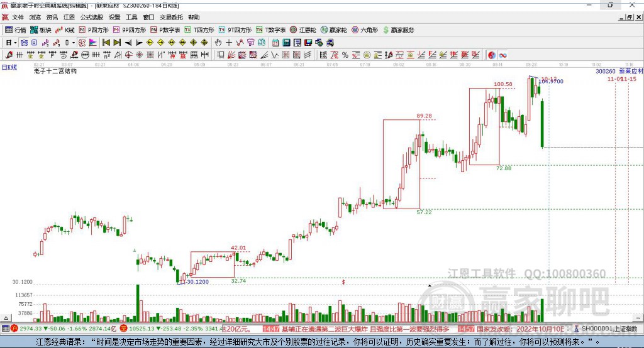Click the infinity loop icon
The image size is (644, 348).
tap(503, 55)
